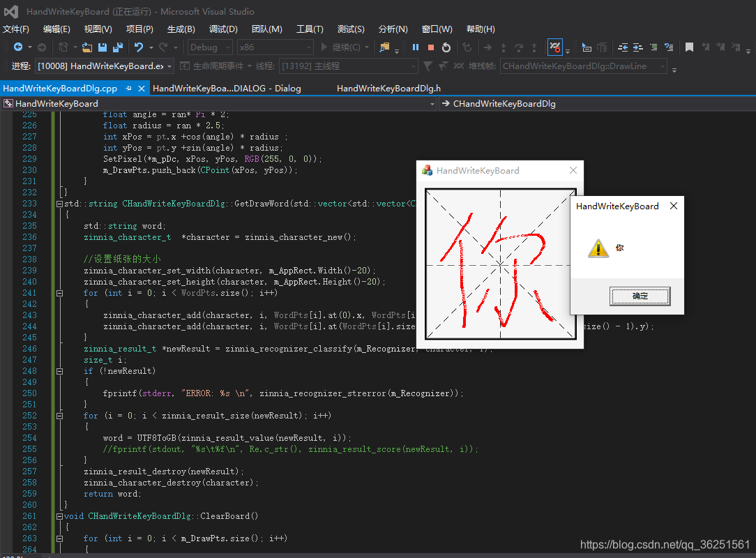This screenshot has width=756, height=558.
Task: Click the Save floppy disk icon
Action: coord(103,47)
